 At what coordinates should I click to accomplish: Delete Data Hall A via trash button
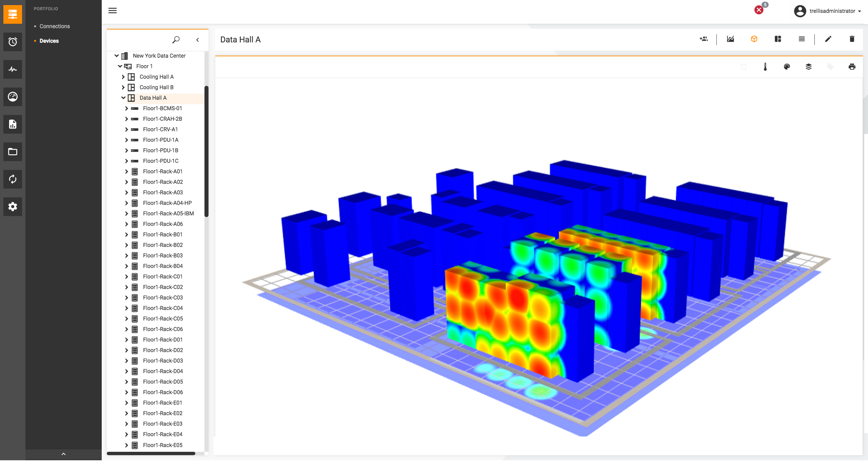[x=852, y=39]
